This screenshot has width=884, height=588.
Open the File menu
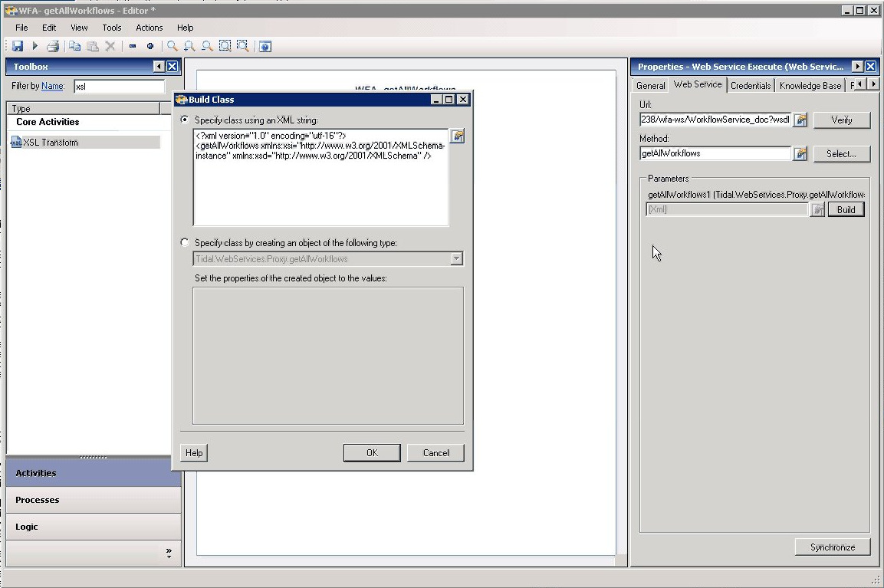pos(21,28)
